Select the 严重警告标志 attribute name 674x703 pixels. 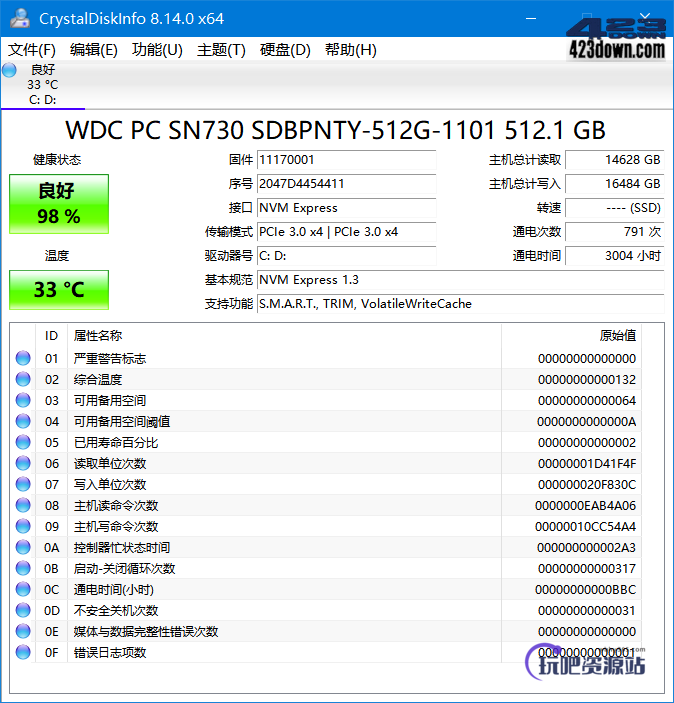pyautogui.click(x=110, y=359)
